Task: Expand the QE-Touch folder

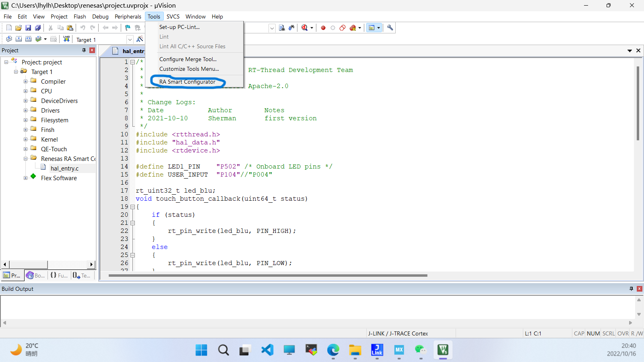Action: (25, 149)
